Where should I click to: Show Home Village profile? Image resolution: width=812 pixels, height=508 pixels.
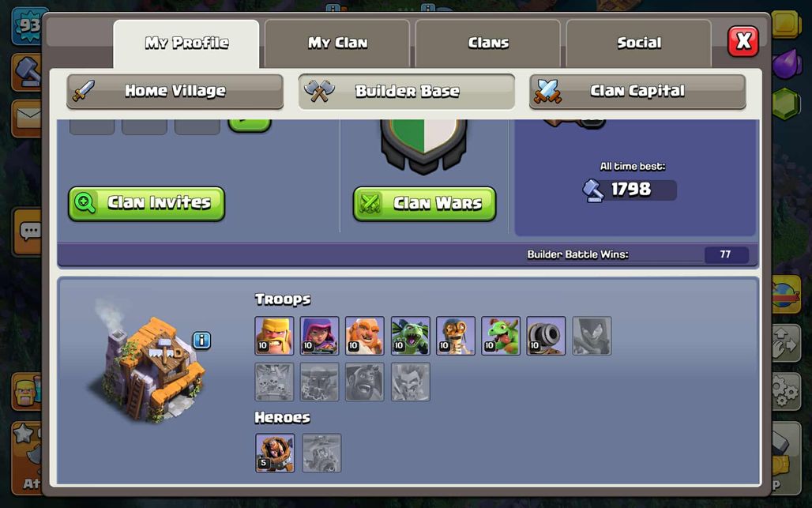tap(175, 91)
